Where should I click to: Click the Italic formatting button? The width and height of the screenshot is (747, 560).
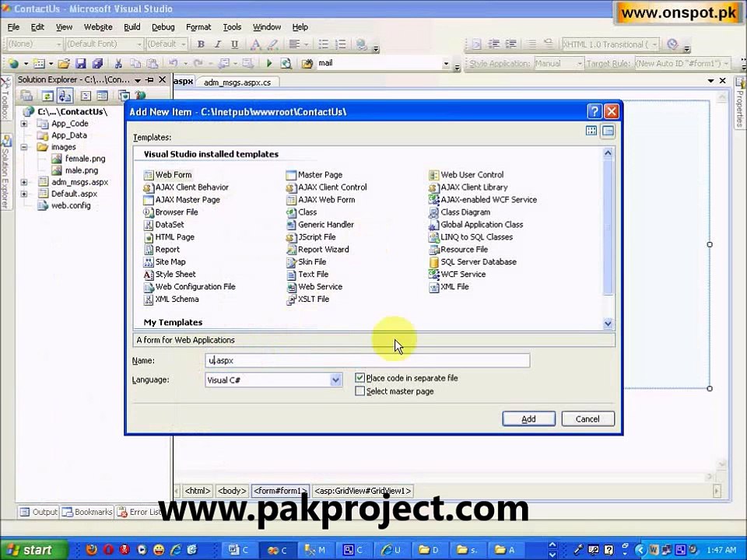(218, 44)
